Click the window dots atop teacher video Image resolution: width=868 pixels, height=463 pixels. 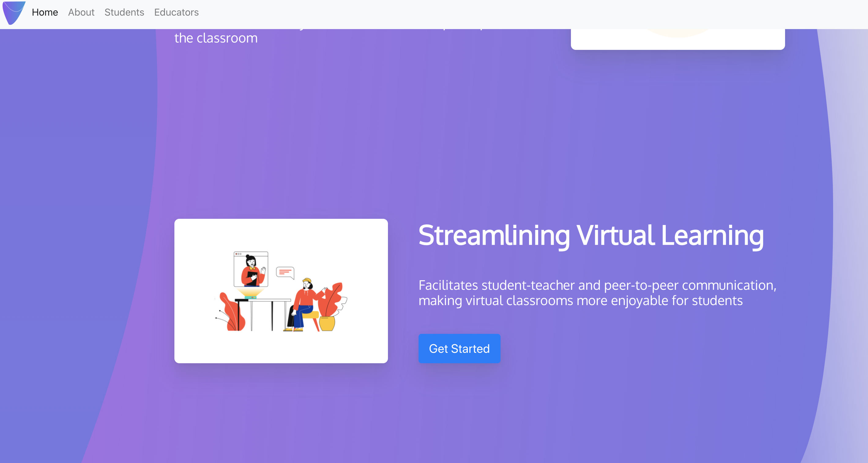coord(238,254)
